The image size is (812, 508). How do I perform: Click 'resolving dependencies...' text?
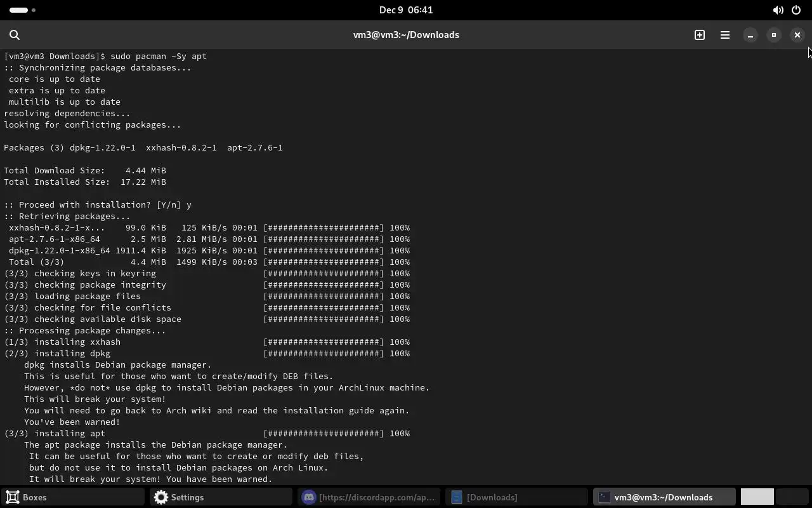pos(67,113)
